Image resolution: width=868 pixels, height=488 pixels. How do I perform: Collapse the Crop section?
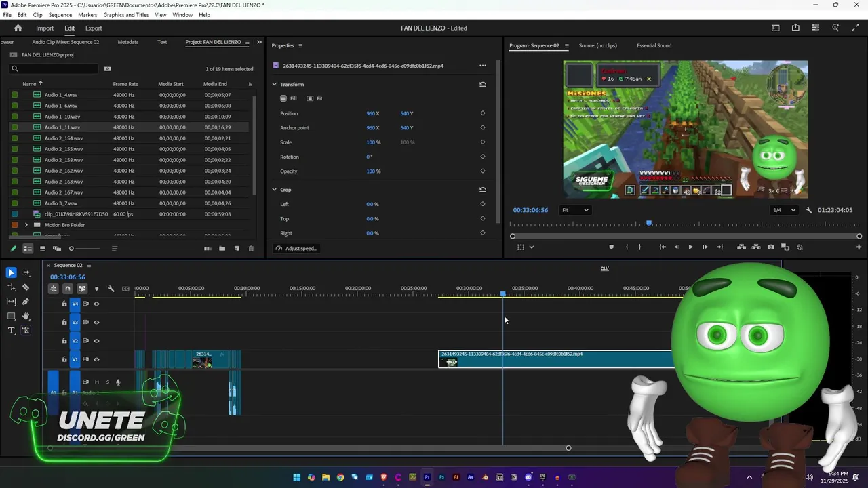(275, 190)
